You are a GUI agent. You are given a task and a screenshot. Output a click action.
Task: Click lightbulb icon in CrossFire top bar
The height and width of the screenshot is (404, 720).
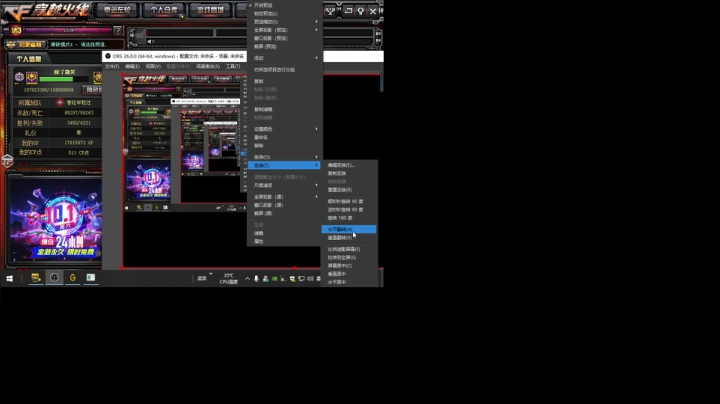coord(361,11)
